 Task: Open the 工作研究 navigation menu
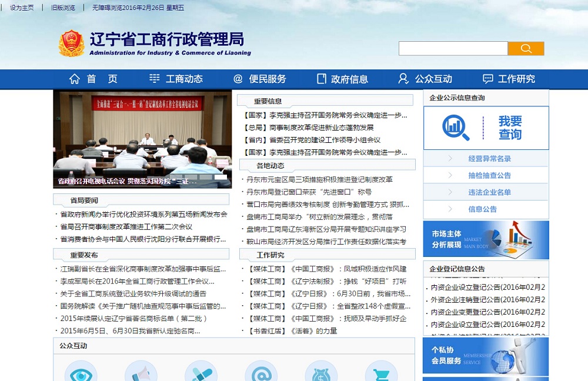pyautogui.click(x=516, y=79)
